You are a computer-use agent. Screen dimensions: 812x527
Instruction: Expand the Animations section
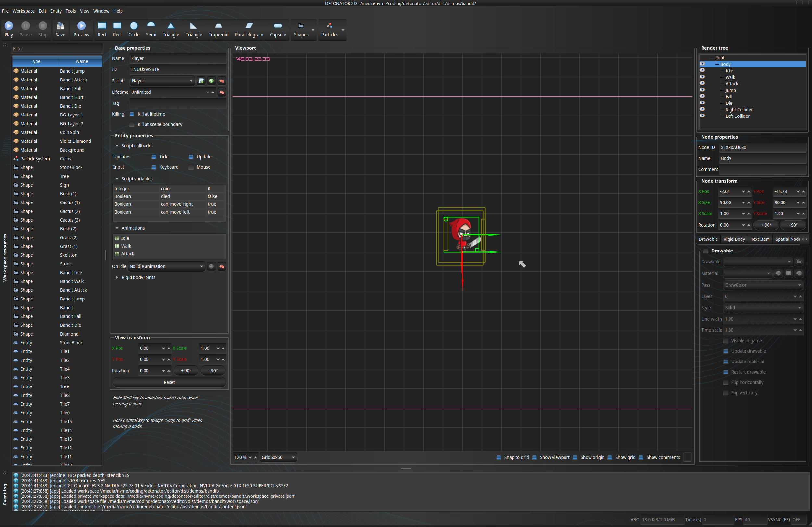[x=117, y=227]
